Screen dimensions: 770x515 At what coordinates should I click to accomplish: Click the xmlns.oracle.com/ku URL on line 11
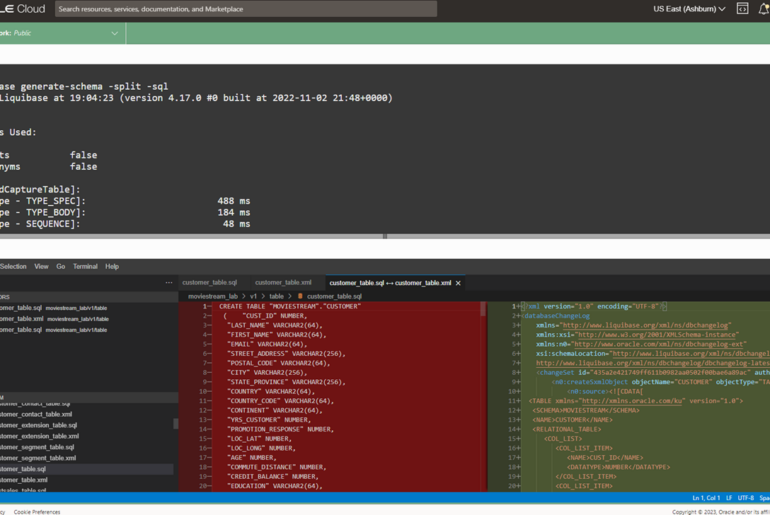632,401
